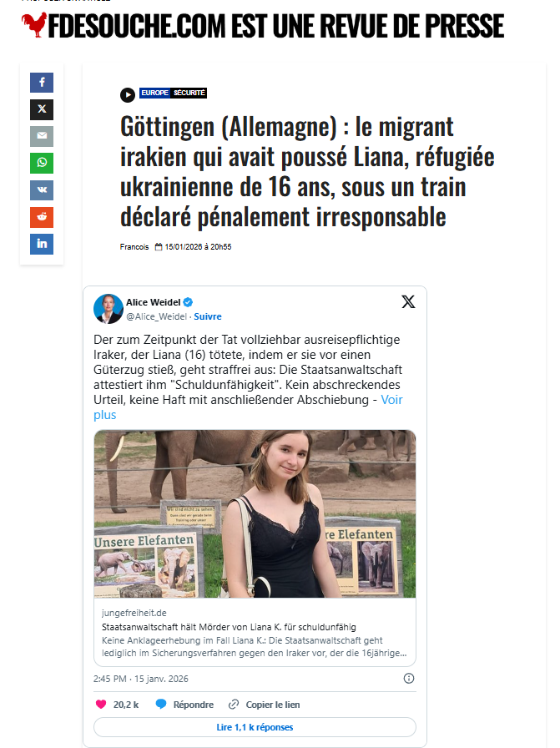Click the tweet info circle icon
Screen dimensions: 560x748
point(409,679)
